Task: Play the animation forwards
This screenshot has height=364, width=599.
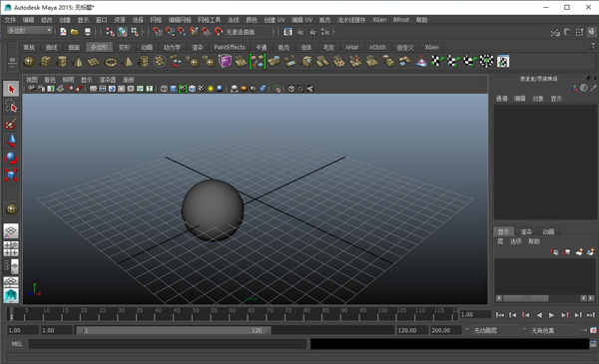Action: 551,315
